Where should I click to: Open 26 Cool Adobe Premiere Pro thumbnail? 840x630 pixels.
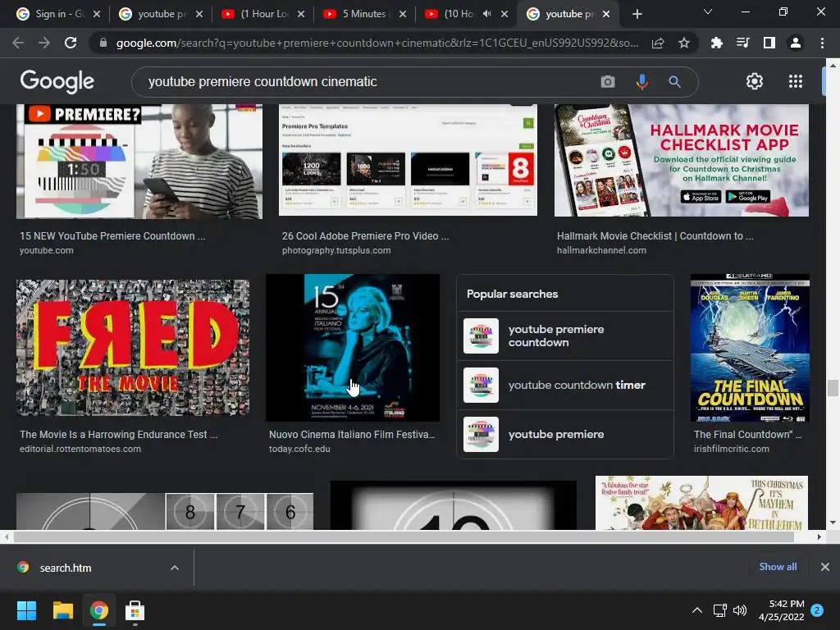(408, 160)
